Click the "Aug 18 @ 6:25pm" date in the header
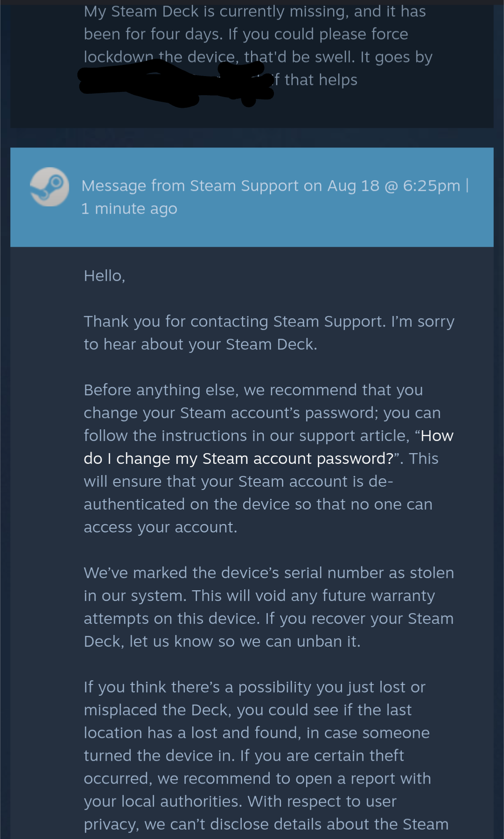This screenshot has height=839, width=504. pyautogui.click(x=393, y=186)
